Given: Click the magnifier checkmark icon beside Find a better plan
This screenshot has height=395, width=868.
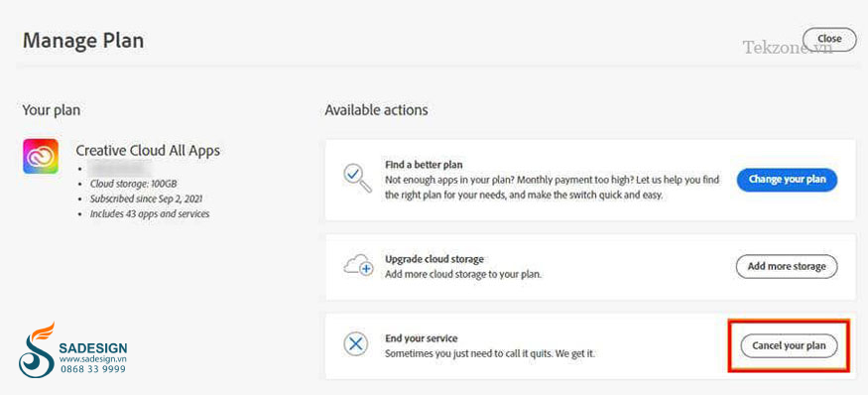Looking at the screenshot, I should [x=357, y=179].
